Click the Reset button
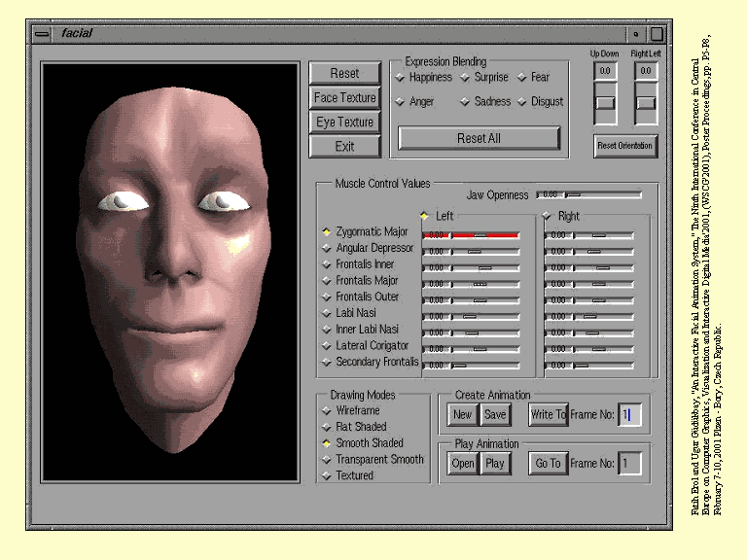This screenshot has width=747, height=560. (x=344, y=73)
